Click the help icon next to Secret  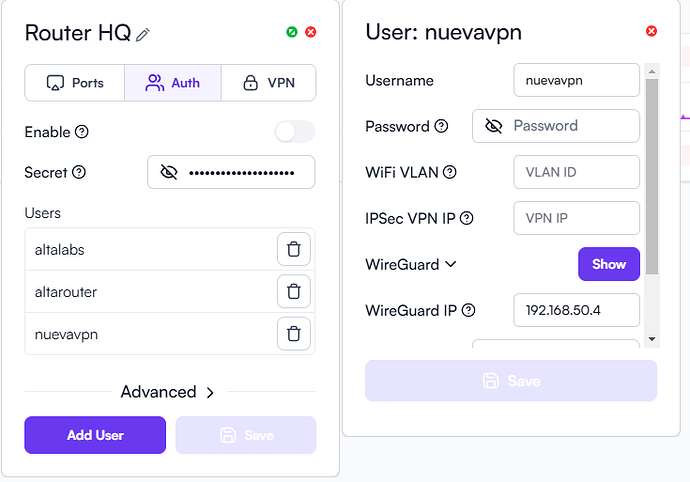tap(79, 172)
